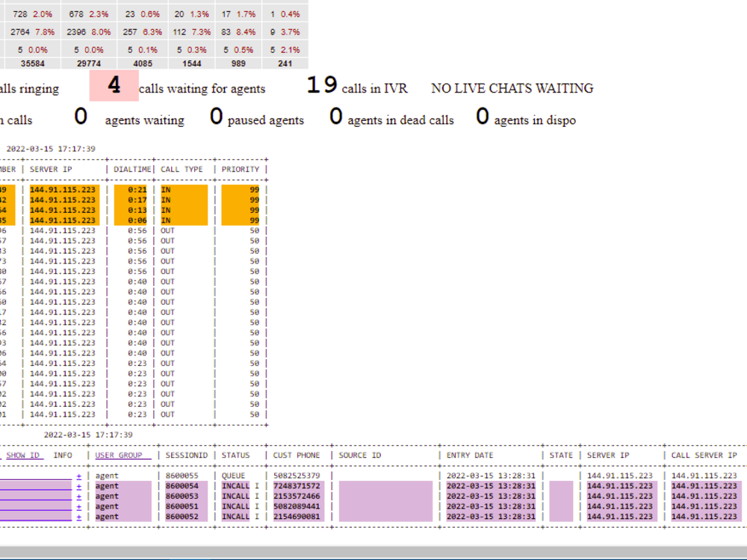Click 'NO LIVE CHATS WAITING' text
This screenshot has width=747, height=560.
512,89
